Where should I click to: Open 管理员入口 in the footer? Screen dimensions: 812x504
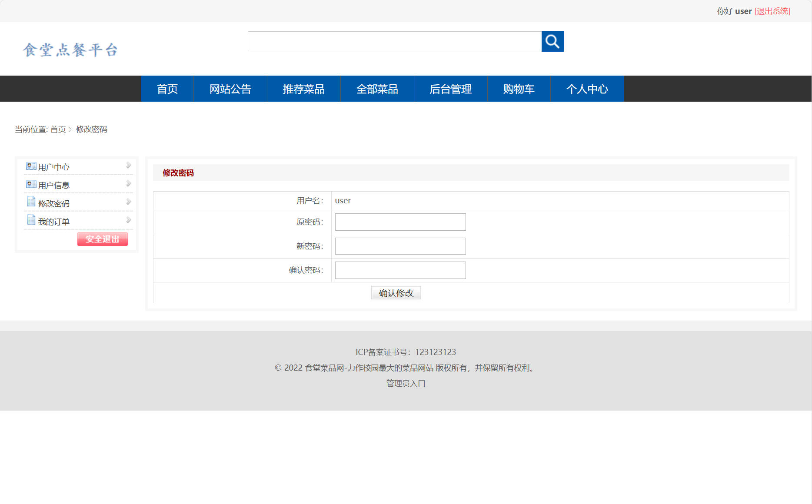point(405,384)
